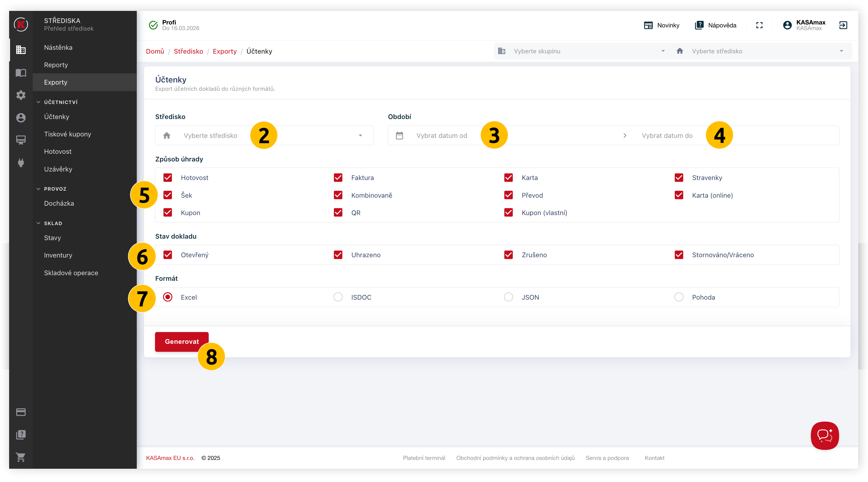Select the ISDOC format radio button
This screenshot has height=482, width=868.
(x=338, y=297)
